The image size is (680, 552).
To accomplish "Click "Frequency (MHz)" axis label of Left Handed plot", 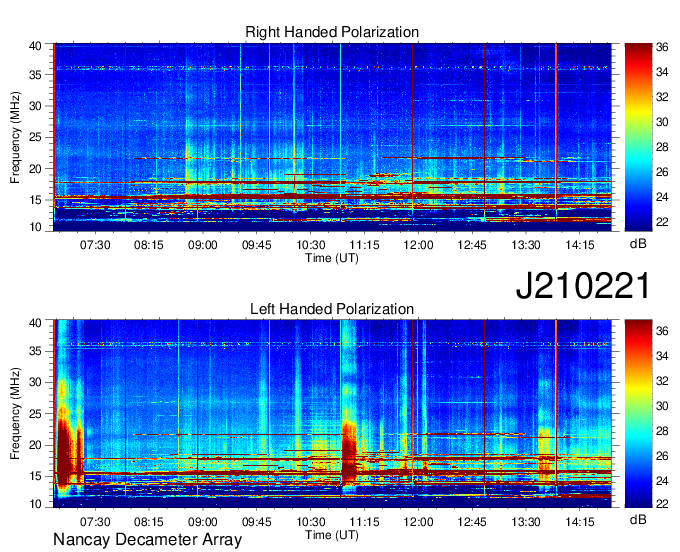I will (x=15, y=413).
